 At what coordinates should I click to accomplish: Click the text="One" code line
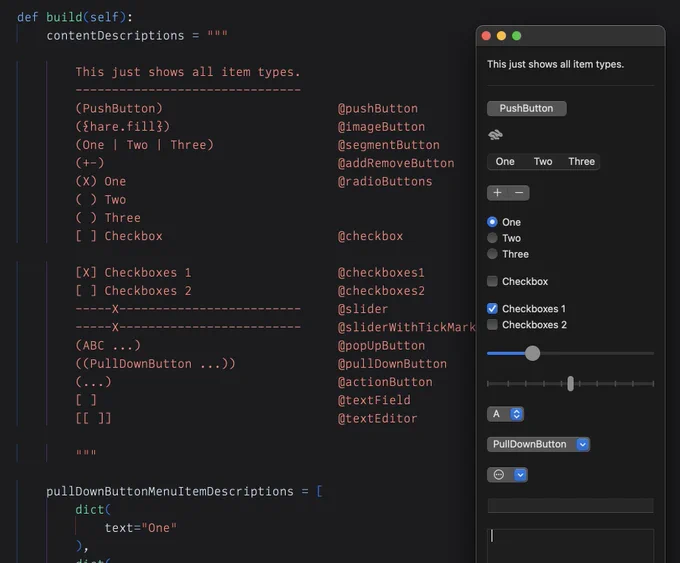coord(141,528)
